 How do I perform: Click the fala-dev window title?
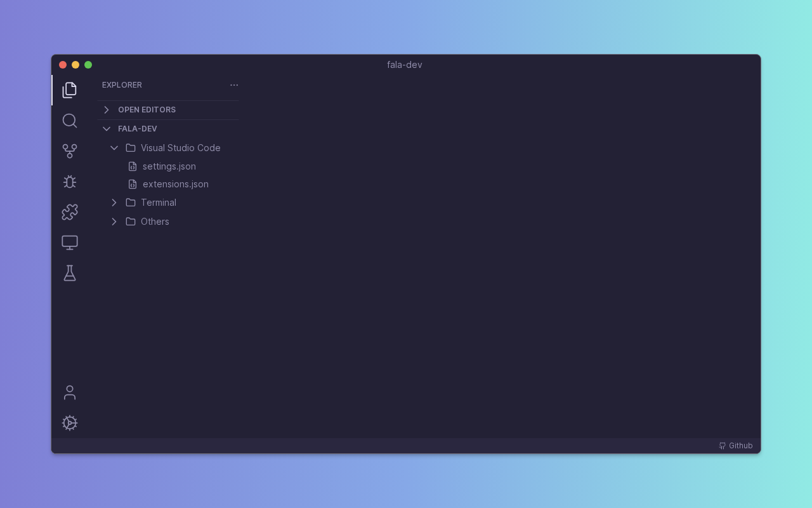(x=405, y=65)
